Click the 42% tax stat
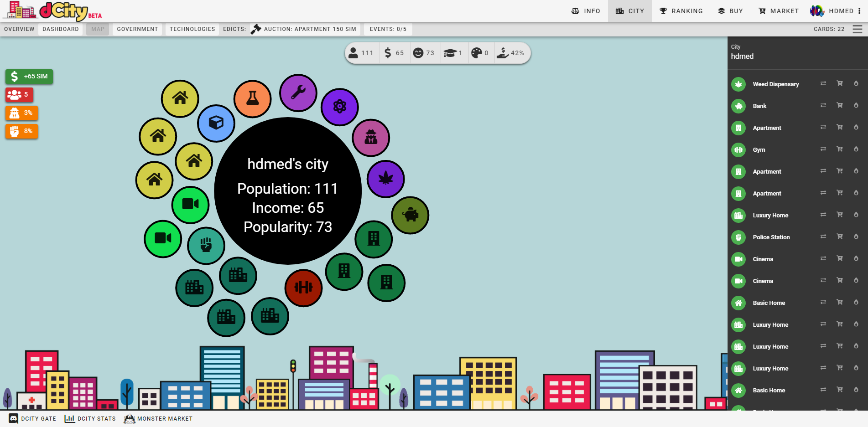 click(510, 53)
